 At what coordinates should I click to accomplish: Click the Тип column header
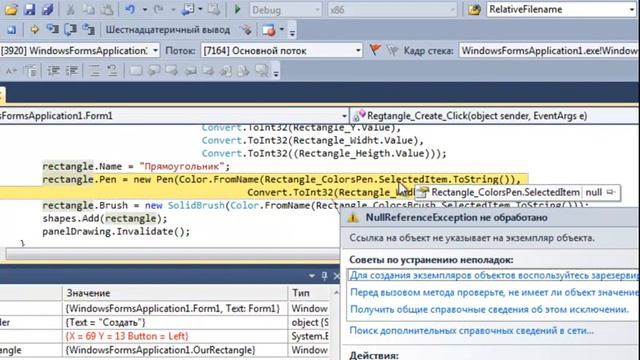point(309,293)
